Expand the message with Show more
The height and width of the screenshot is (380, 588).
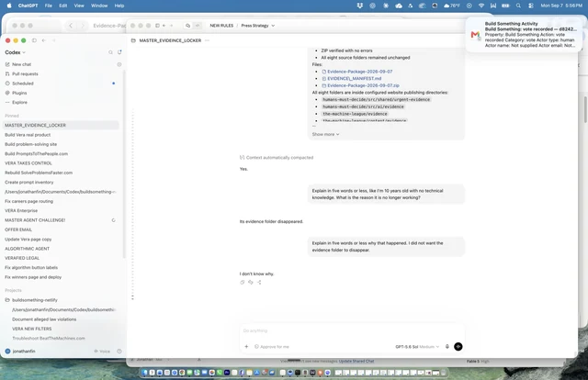click(x=325, y=134)
